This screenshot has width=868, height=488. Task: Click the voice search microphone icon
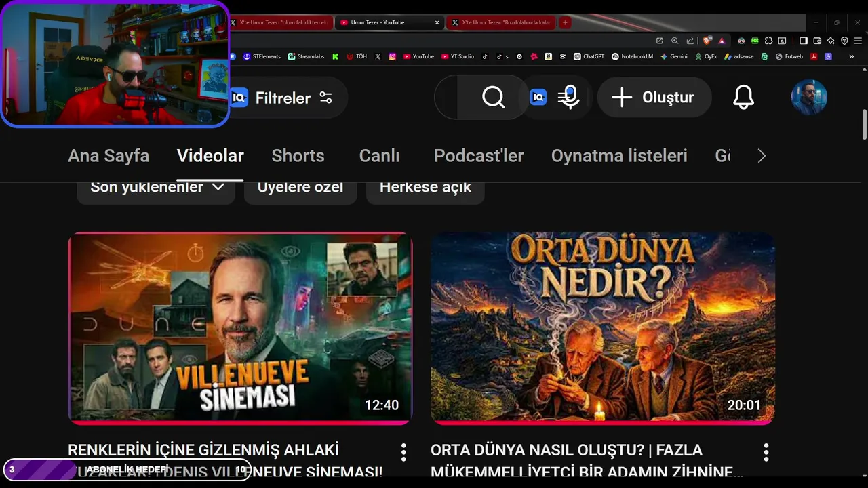coord(569,98)
